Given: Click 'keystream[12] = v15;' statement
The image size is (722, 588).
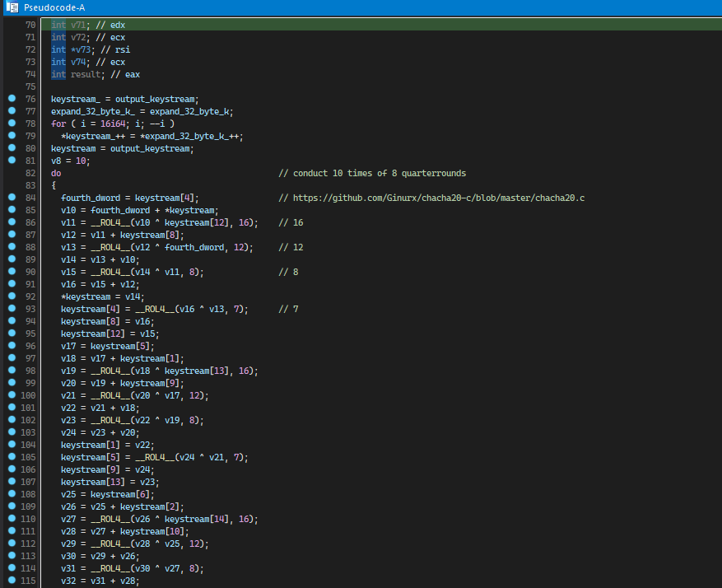Looking at the screenshot, I should [110, 334].
